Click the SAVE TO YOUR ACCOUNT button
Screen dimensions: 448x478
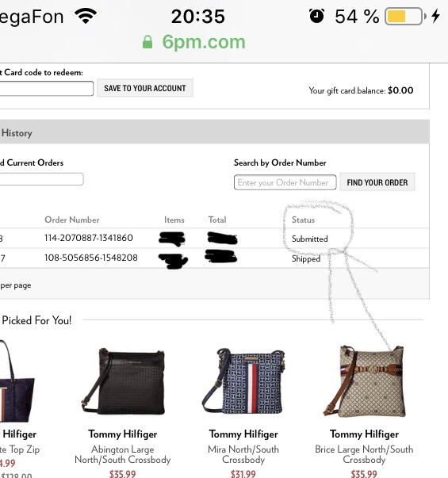(x=145, y=88)
